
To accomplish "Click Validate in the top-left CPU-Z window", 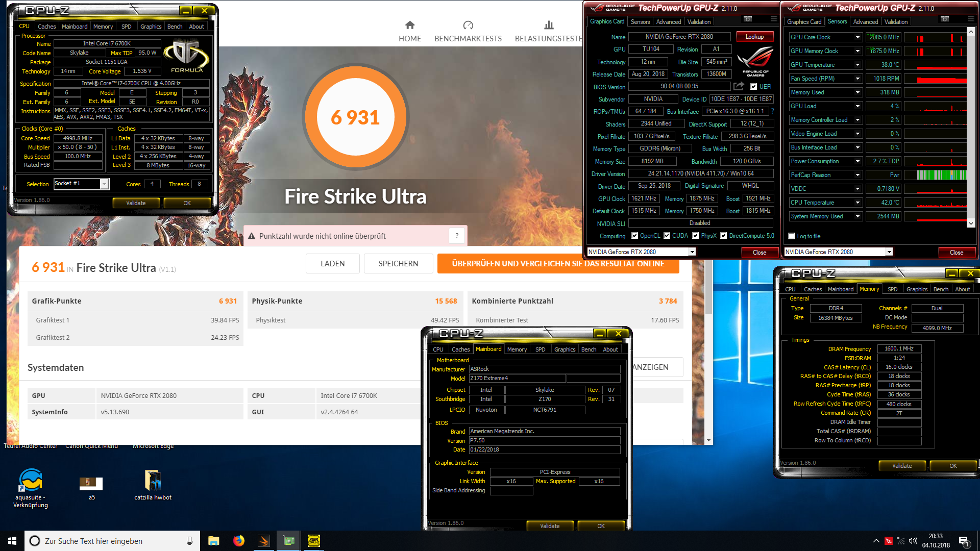I will pos(136,203).
